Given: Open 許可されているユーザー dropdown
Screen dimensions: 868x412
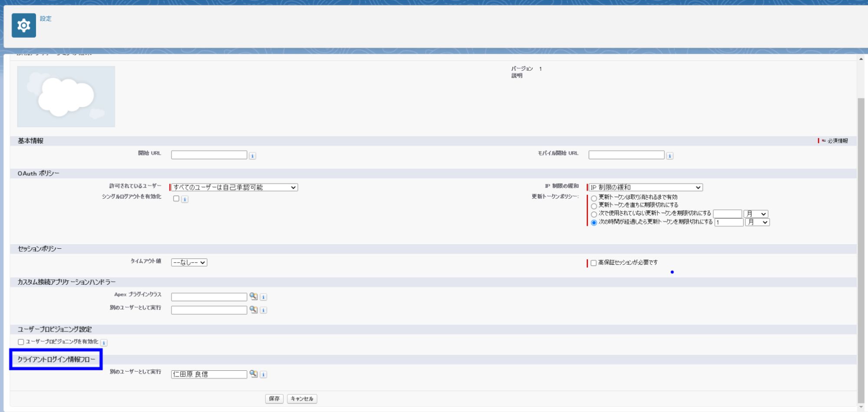Looking at the screenshot, I should tap(234, 188).
